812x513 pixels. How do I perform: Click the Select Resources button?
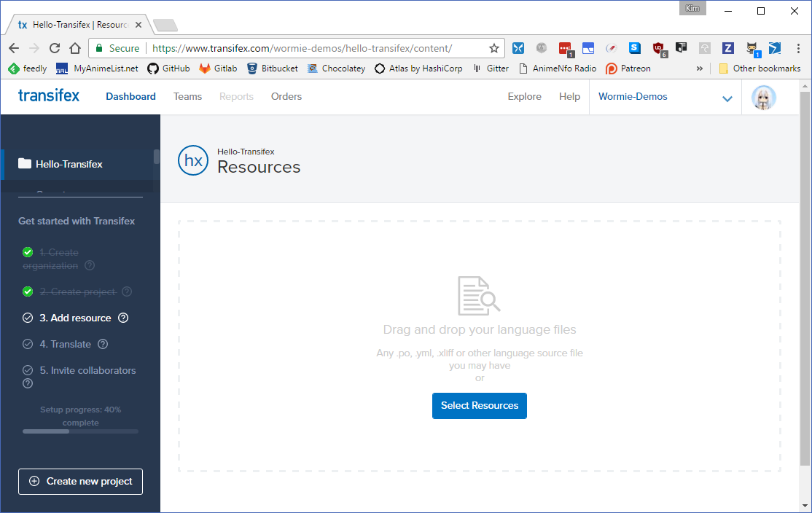(480, 406)
